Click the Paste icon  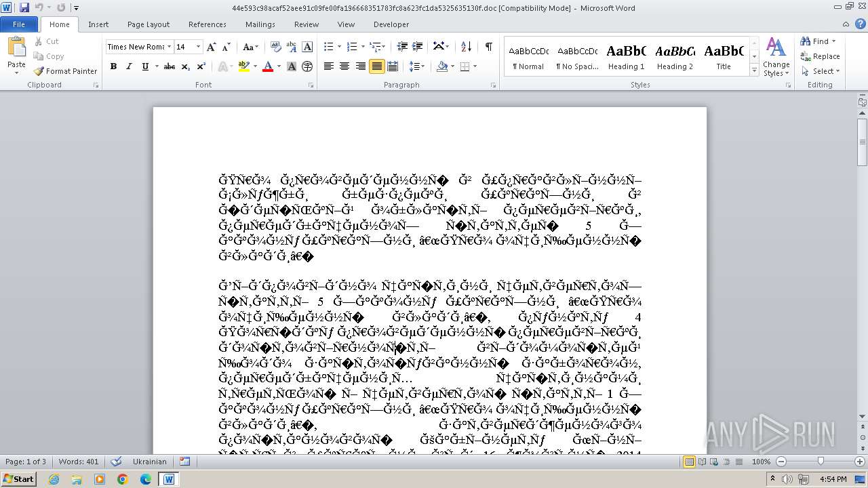[16, 47]
